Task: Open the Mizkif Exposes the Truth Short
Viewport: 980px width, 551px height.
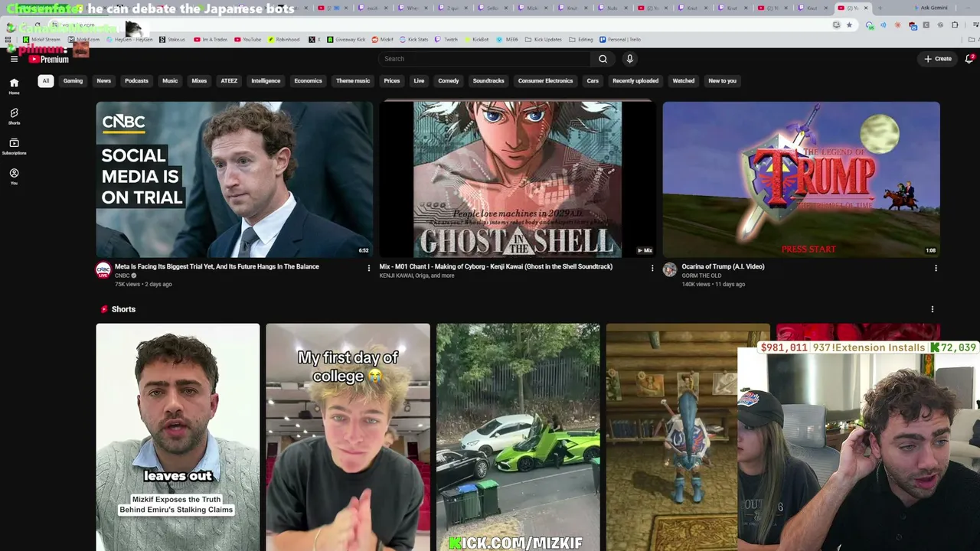Action: pyautogui.click(x=178, y=437)
